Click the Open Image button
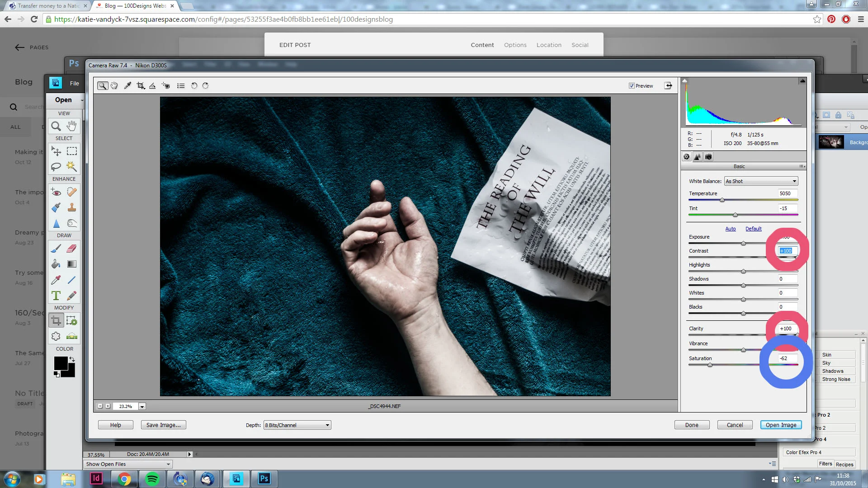This screenshot has height=488, width=868. click(781, 425)
